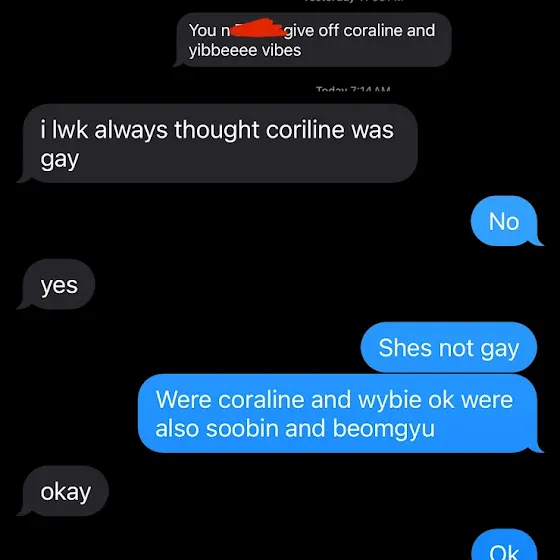Tap the word 'beomgyu' in blue message
This screenshot has height=560, width=560.
click(x=384, y=428)
